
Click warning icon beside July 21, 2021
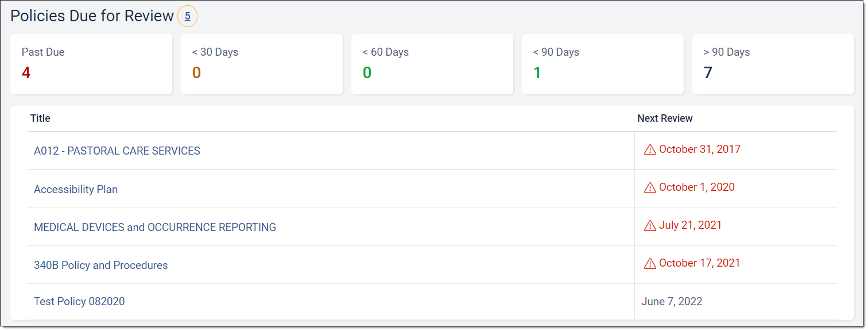[x=650, y=226]
